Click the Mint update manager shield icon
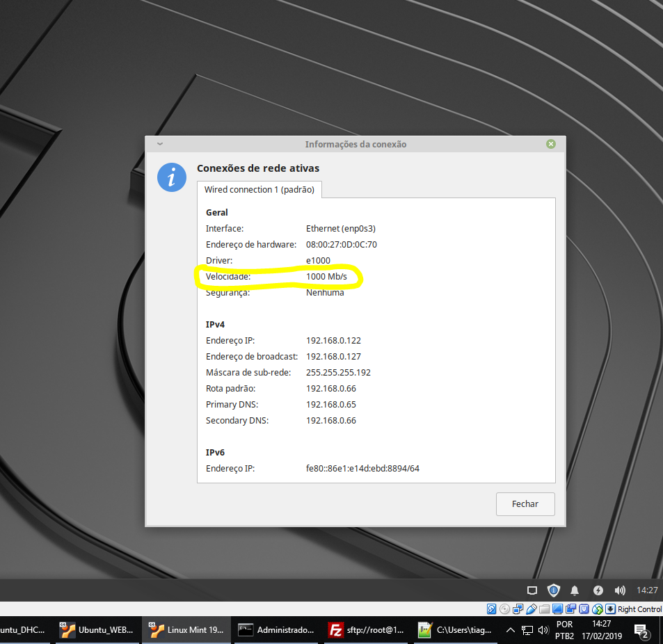Screen dimensions: 663x644 click(x=553, y=590)
